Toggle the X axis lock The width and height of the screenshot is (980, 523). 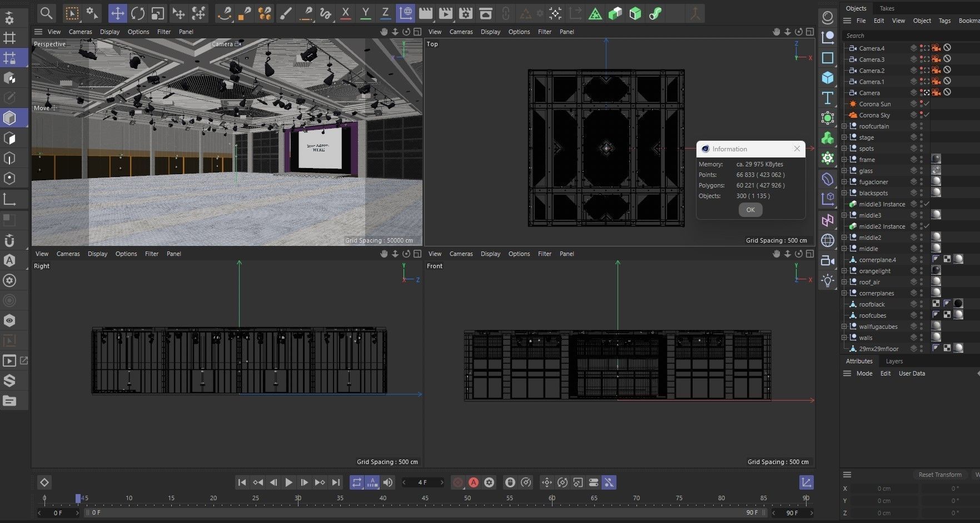pyautogui.click(x=346, y=13)
